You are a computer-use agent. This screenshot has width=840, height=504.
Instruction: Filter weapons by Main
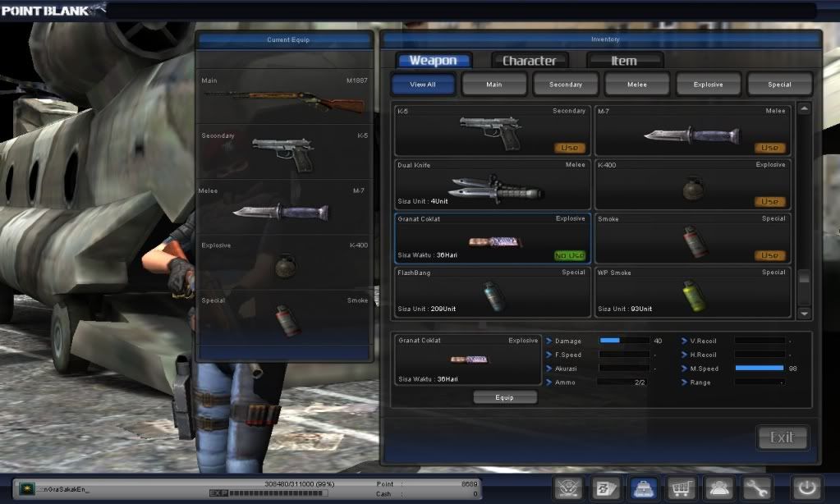[x=494, y=85]
